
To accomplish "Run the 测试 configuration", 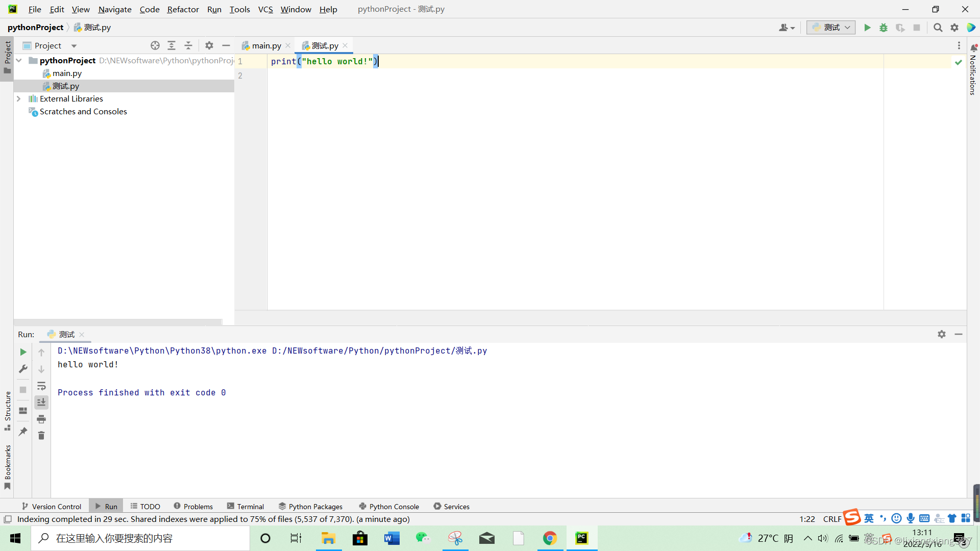I will coord(868,28).
